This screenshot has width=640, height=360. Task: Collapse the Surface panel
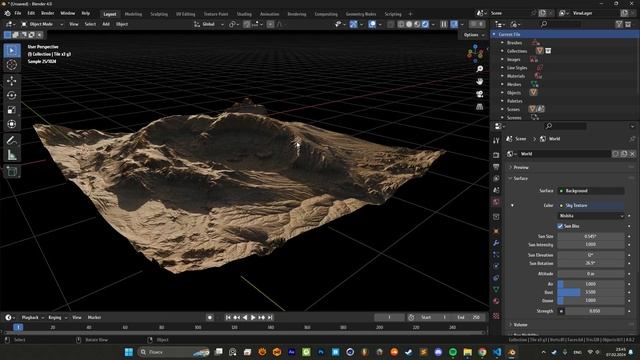(x=520, y=178)
